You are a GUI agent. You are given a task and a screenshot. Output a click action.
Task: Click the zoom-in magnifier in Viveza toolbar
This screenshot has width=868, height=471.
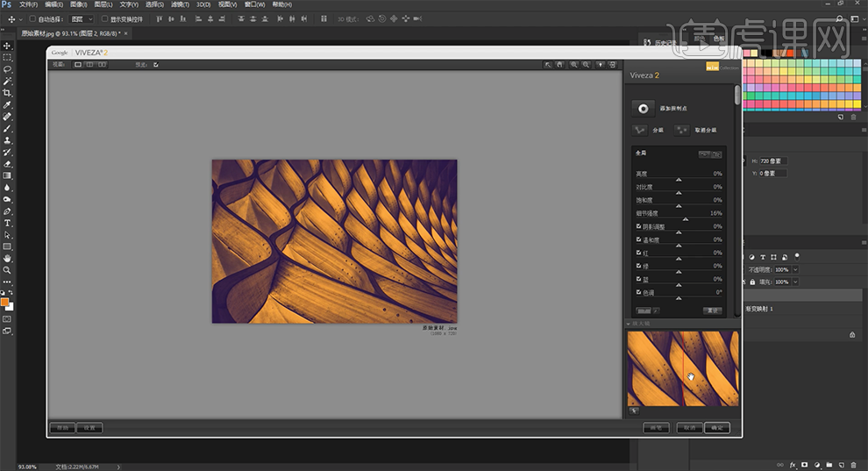[573, 64]
